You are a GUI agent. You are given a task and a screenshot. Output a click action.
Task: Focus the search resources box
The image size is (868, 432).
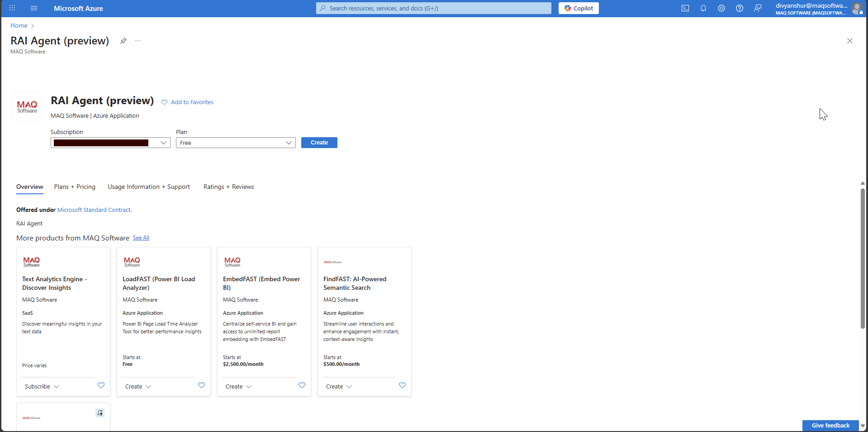[434, 8]
